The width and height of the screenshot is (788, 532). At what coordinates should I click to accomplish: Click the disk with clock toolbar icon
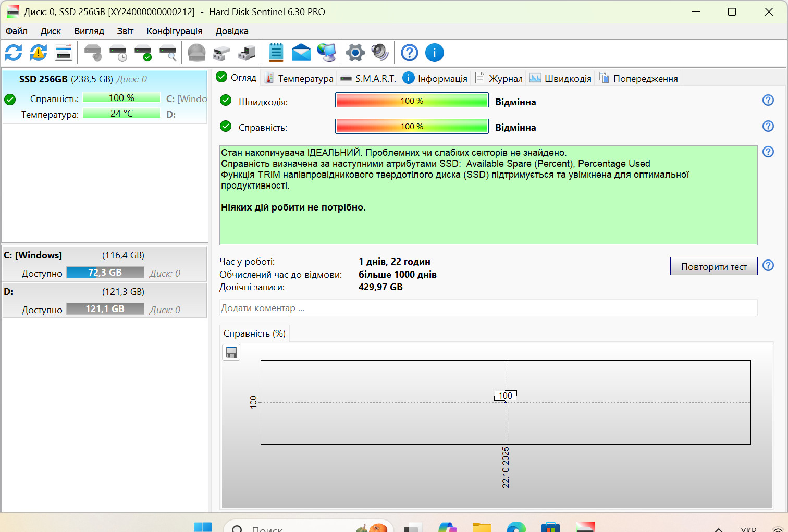point(118,53)
